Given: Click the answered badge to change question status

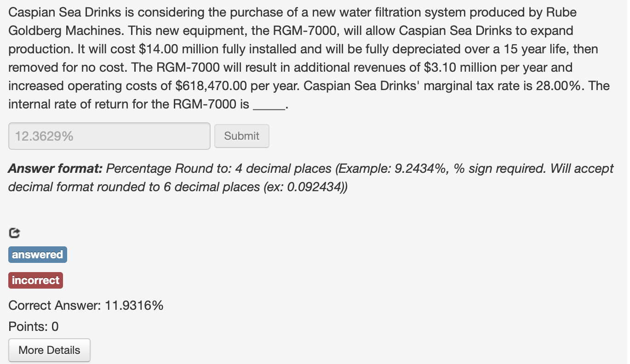Looking at the screenshot, I should pyautogui.click(x=37, y=254).
